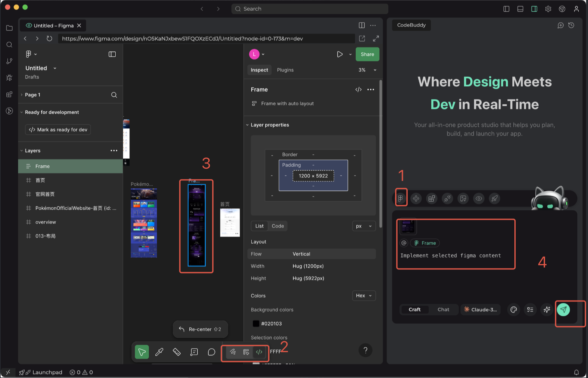This screenshot has width=588, height=378.
Task: Collapse the Layer properties section
Action: click(247, 125)
